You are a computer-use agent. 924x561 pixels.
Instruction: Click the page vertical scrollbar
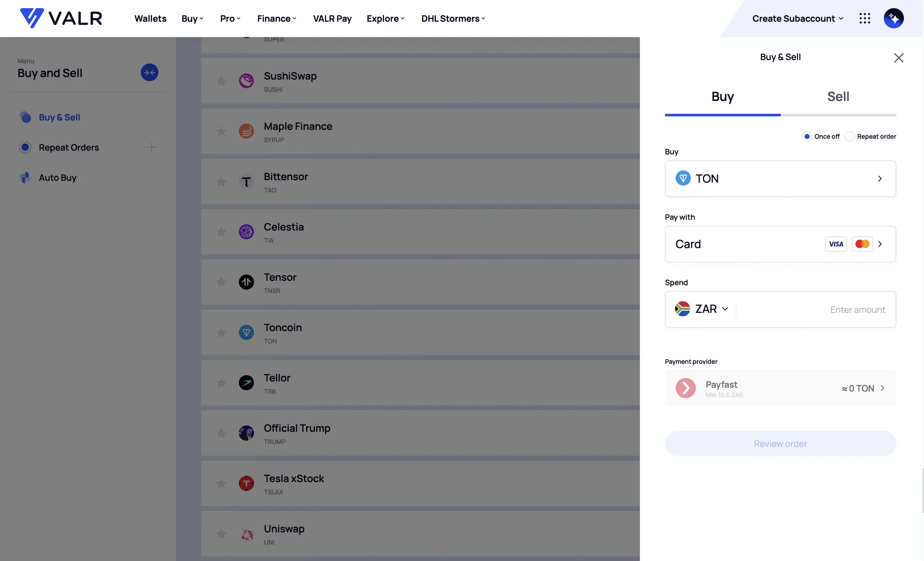click(923, 490)
